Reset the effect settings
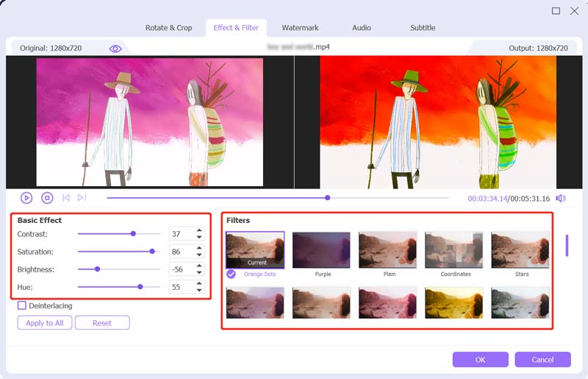This screenshot has width=588, height=379. click(x=102, y=322)
